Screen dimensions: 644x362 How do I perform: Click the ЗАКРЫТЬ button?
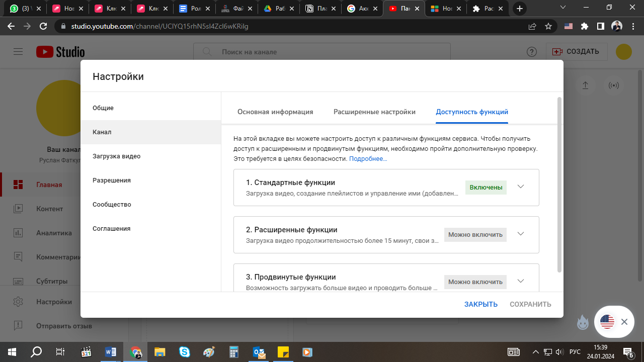tap(480, 304)
